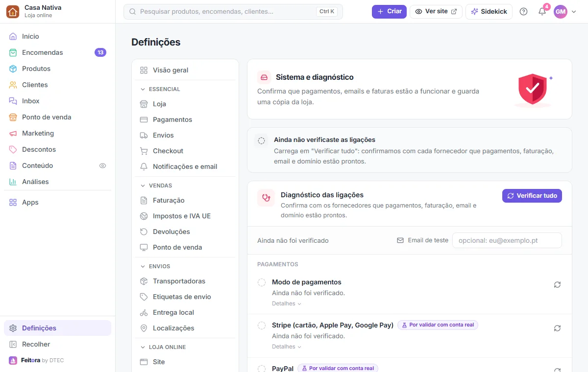Viewport: 588px width, 372px height.
Task: Click Por validar com conta real badge on PayPal
Action: pyautogui.click(x=338, y=368)
